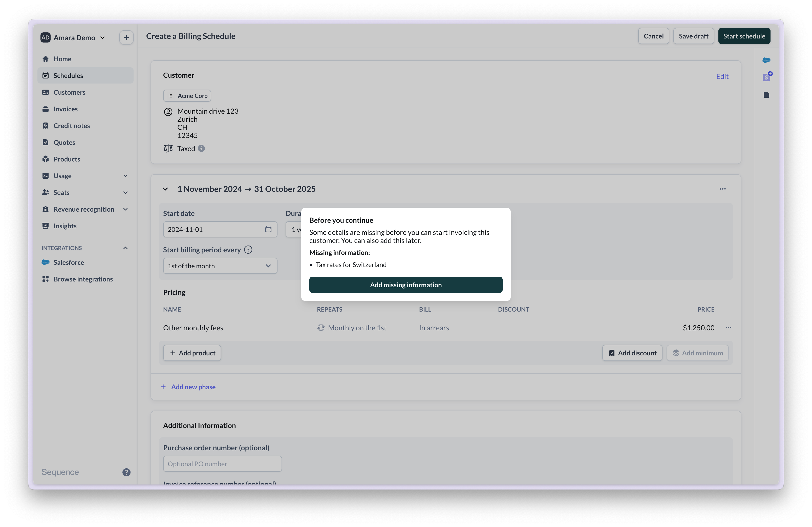
Task: Click the Quotes icon
Action: pos(45,142)
